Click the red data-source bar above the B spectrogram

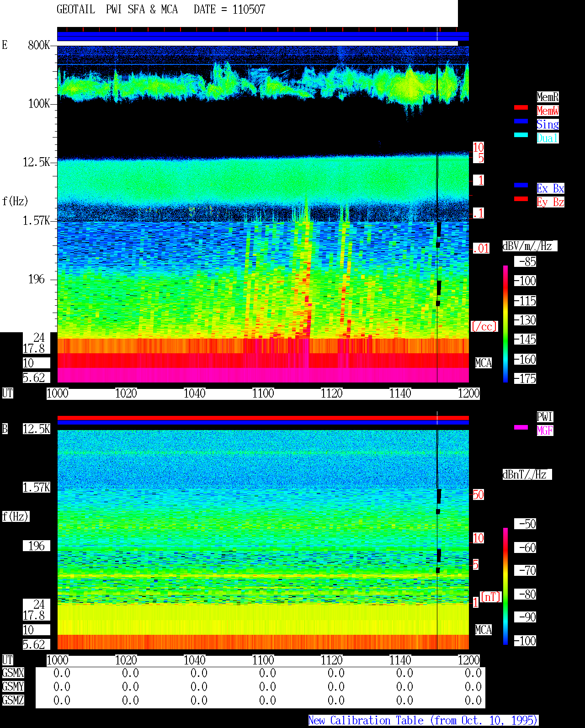263,418
